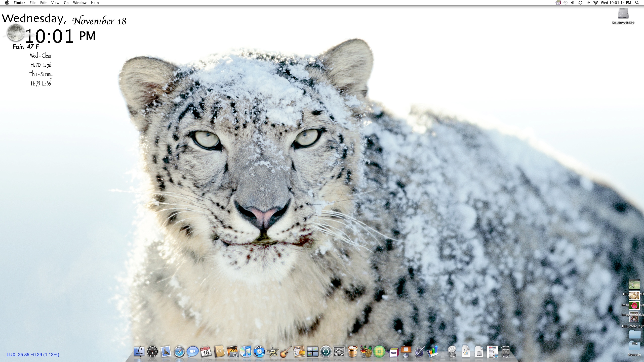Open iChat from the Dock
This screenshot has width=644, height=362.
coord(193,351)
